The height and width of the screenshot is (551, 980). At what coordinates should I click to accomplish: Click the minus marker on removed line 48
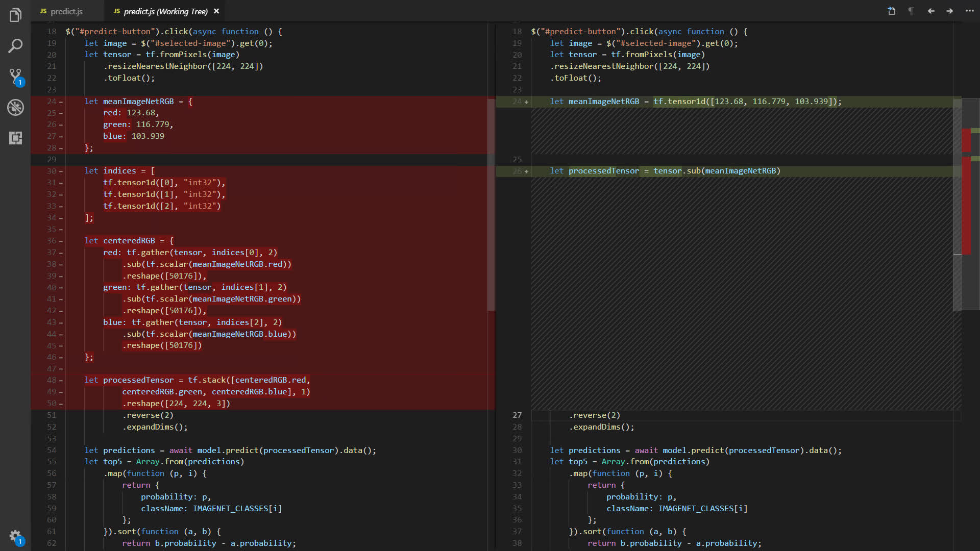coord(61,380)
